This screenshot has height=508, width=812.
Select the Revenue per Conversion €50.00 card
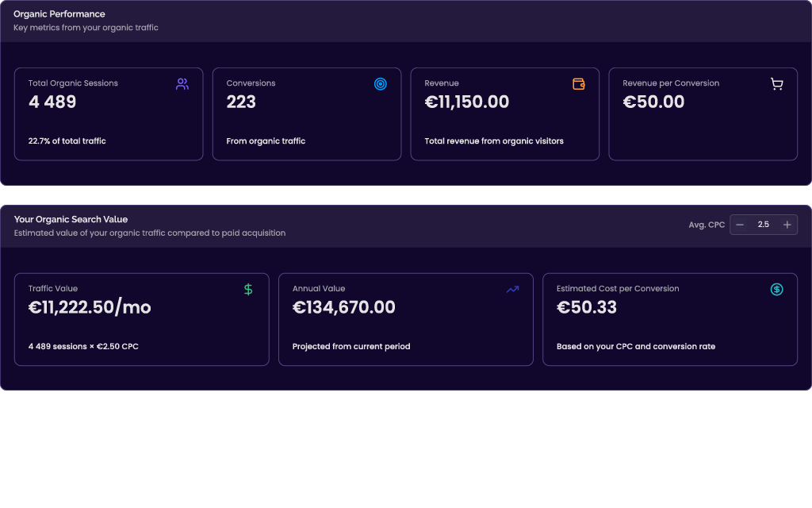pos(703,114)
